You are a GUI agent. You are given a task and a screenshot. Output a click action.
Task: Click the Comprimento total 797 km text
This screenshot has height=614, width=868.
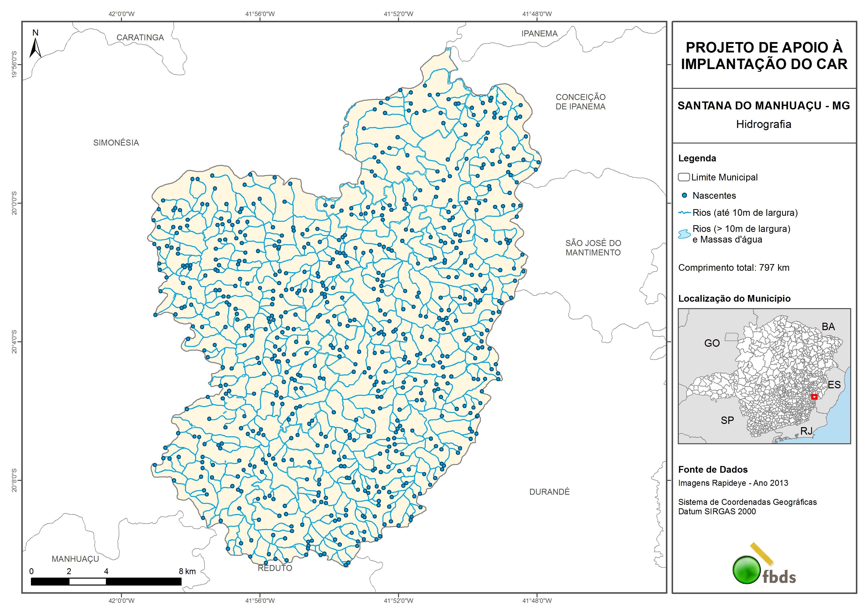point(733,268)
